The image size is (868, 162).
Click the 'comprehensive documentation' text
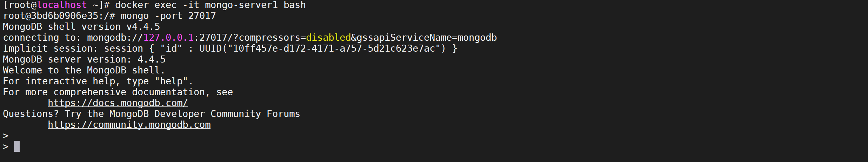pos(129,92)
